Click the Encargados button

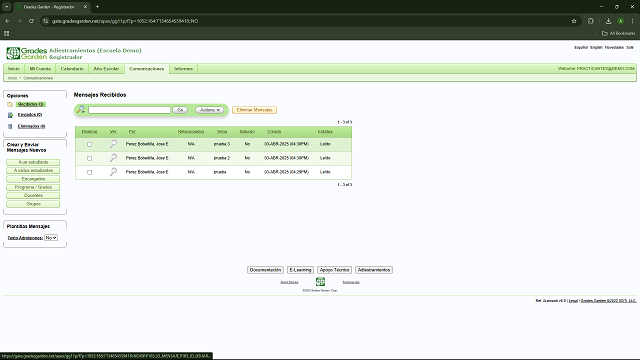click(33, 179)
